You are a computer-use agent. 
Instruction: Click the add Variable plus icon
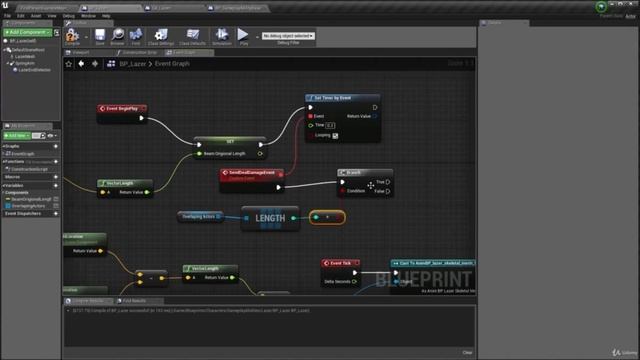click(x=56, y=185)
